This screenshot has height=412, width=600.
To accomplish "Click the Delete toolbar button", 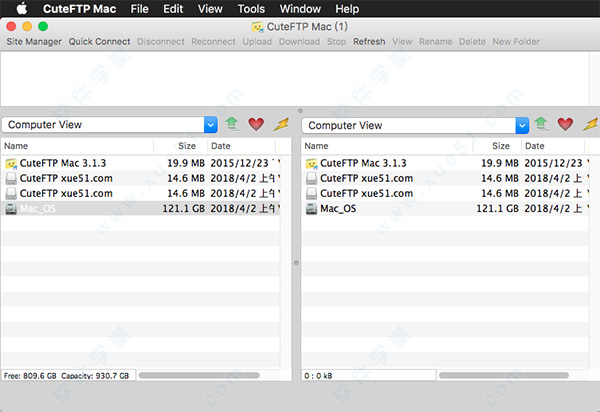I will pos(472,41).
